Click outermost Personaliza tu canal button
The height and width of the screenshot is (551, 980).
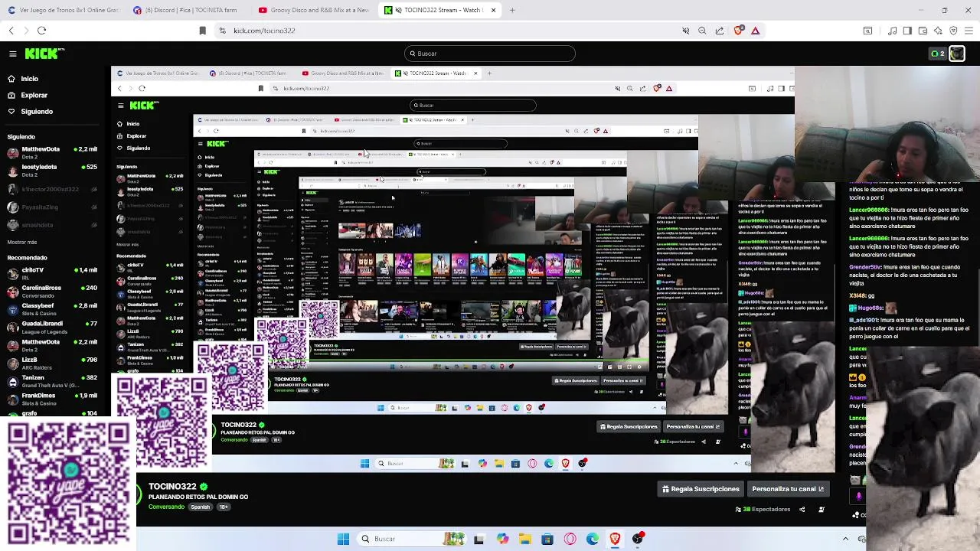[788, 489]
